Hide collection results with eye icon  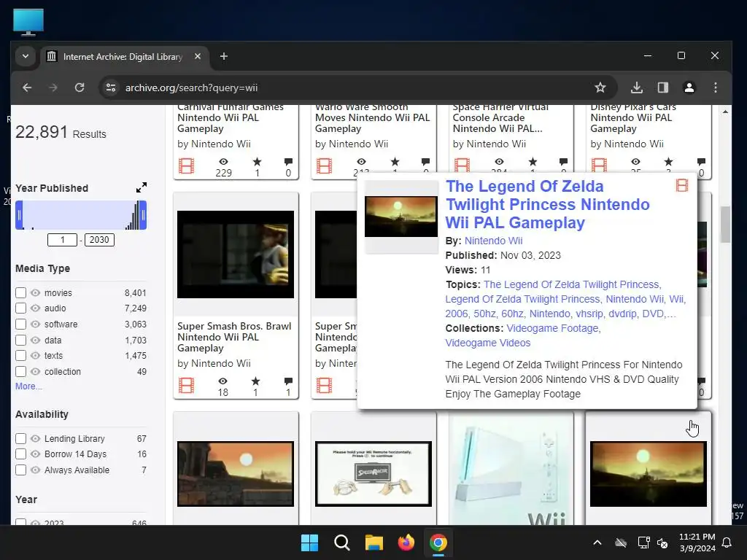(35, 371)
